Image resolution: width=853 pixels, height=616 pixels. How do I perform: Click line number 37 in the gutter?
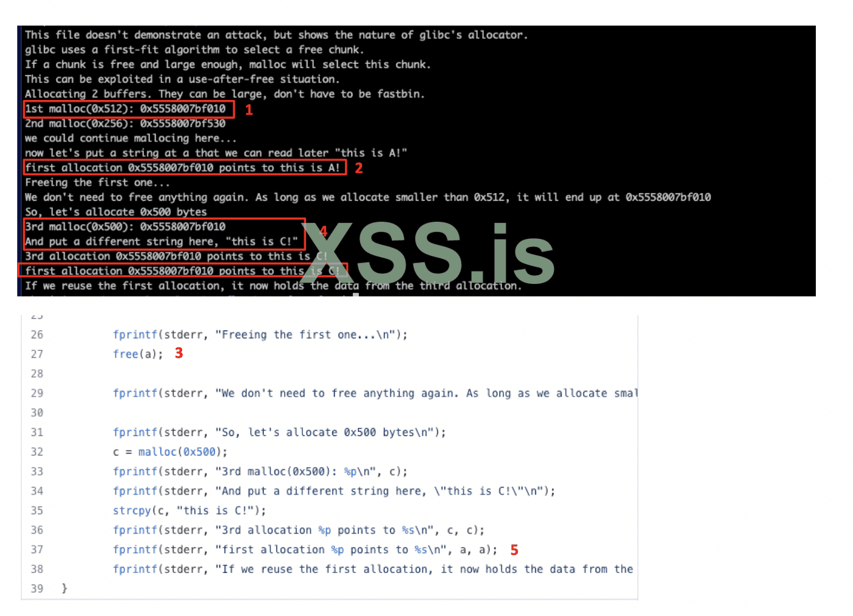coord(37,549)
